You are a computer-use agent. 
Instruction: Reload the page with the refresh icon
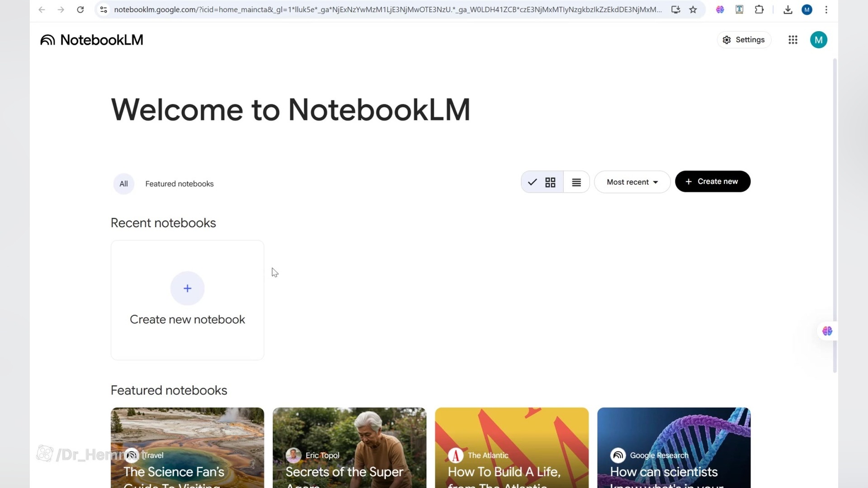(x=80, y=9)
